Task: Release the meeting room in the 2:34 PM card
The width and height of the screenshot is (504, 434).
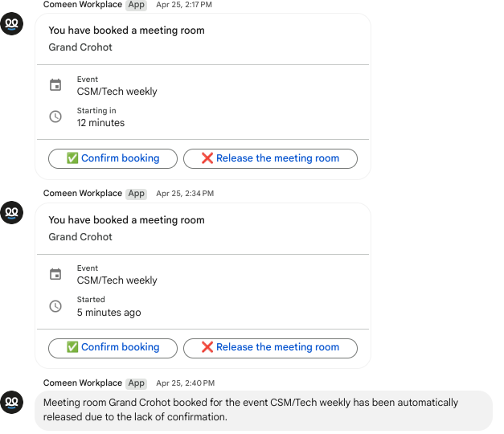Action: pos(270,348)
